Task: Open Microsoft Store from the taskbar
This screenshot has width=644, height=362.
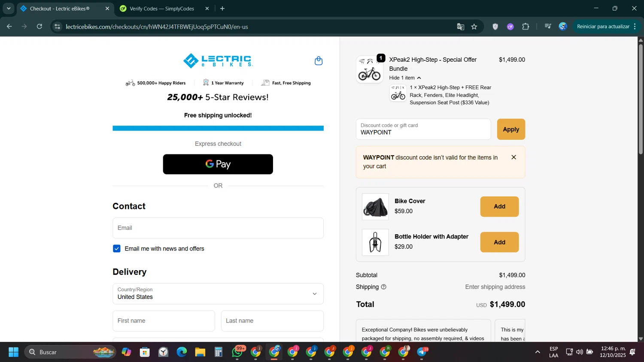Action: point(145,352)
